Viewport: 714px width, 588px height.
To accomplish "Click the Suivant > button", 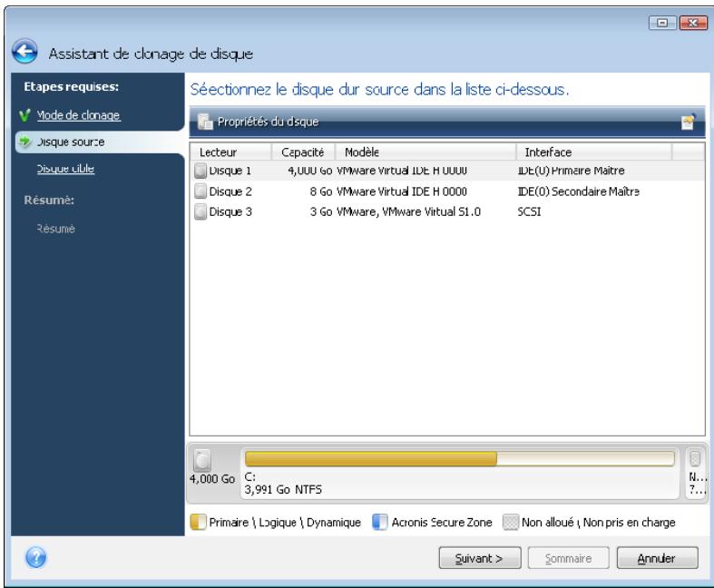I will [480, 558].
